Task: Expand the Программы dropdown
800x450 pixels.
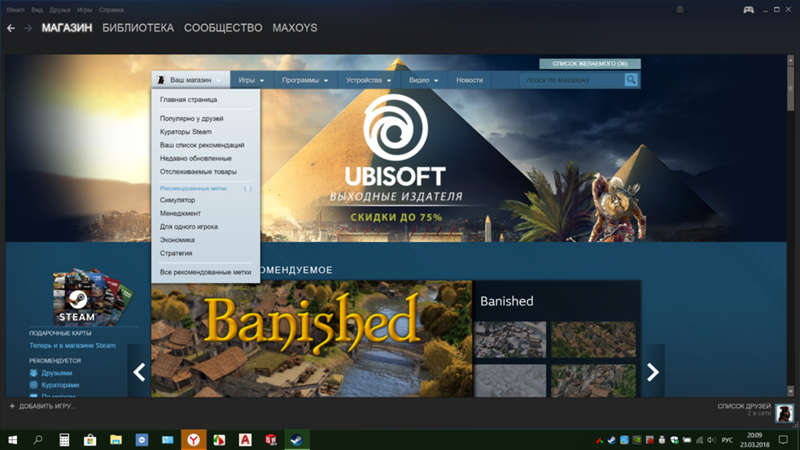Action: pyautogui.click(x=305, y=80)
